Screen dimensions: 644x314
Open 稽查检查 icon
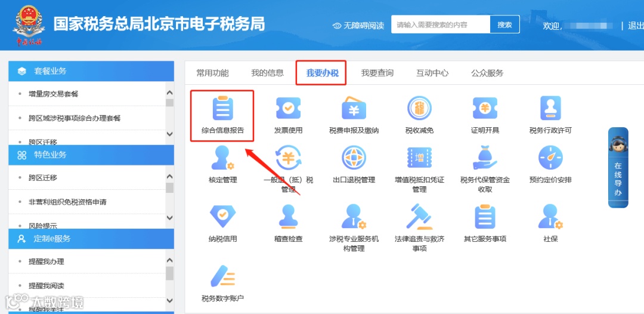point(288,217)
